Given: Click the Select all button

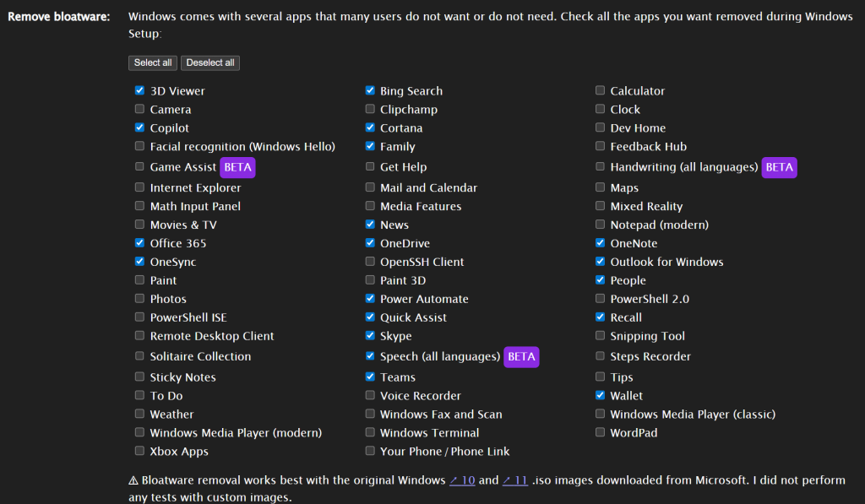Looking at the screenshot, I should (x=153, y=62).
